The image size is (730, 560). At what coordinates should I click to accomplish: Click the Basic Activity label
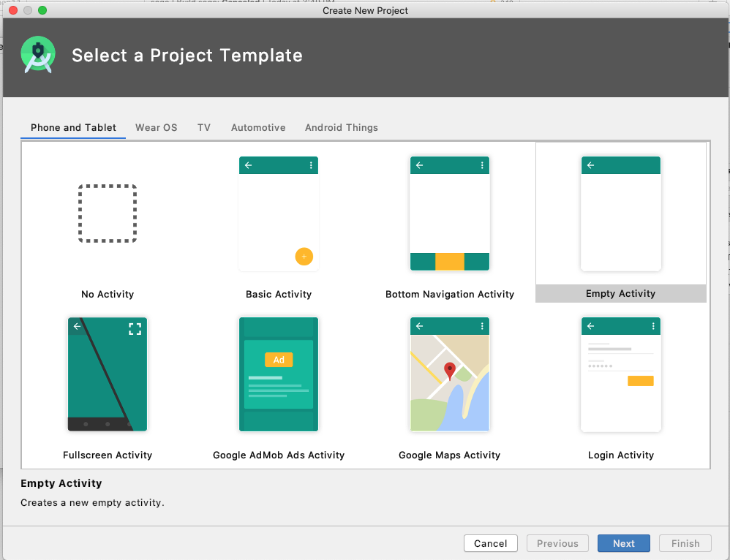[279, 294]
